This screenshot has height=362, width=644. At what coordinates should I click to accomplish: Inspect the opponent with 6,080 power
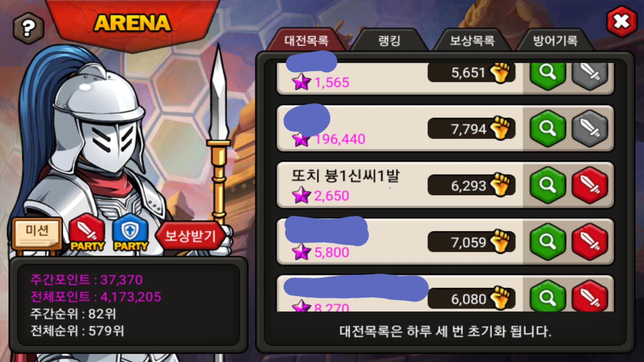point(547,297)
